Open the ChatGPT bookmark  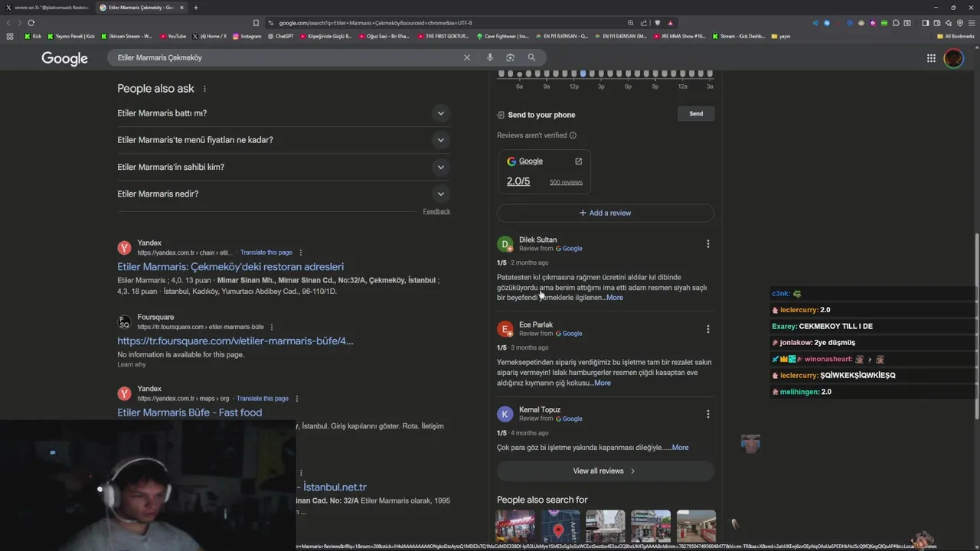point(279,36)
